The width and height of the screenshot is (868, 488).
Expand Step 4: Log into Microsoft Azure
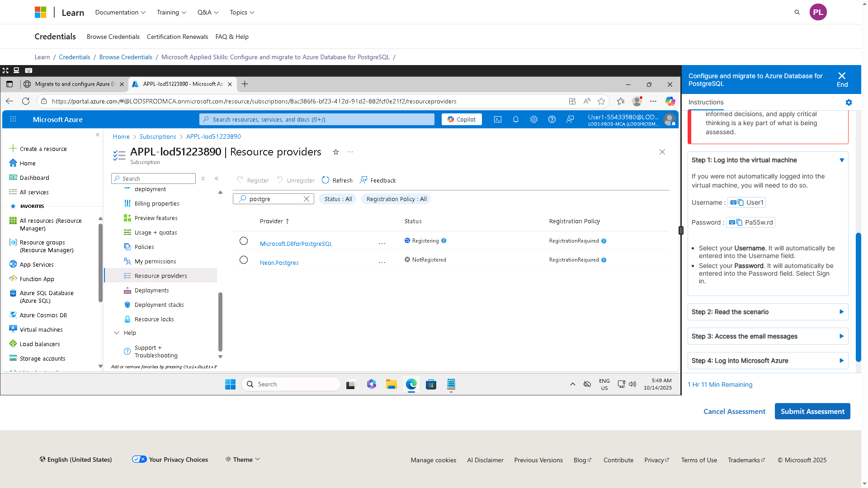[768, 361]
